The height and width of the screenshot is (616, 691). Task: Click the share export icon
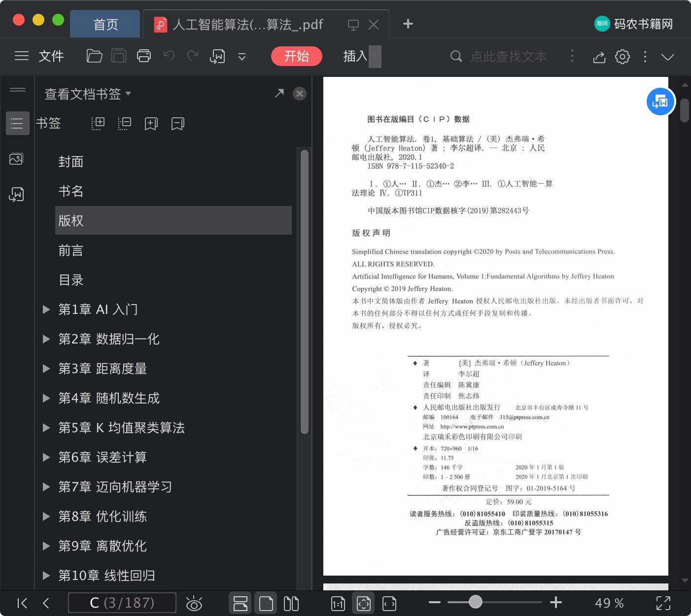[x=599, y=57]
